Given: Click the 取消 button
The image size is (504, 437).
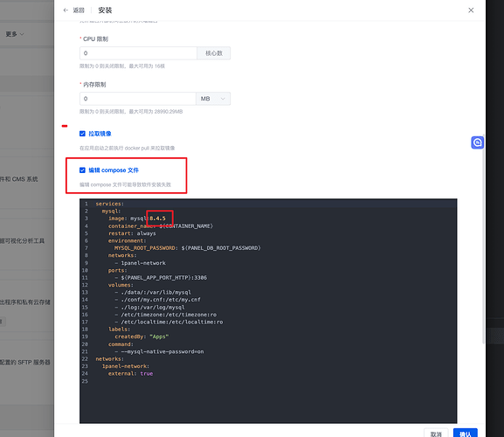Looking at the screenshot, I should coord(436,434).
